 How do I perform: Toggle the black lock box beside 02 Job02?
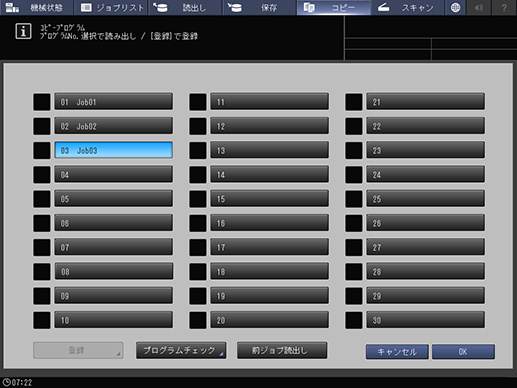pyautogui.click(x=42, y=126)
